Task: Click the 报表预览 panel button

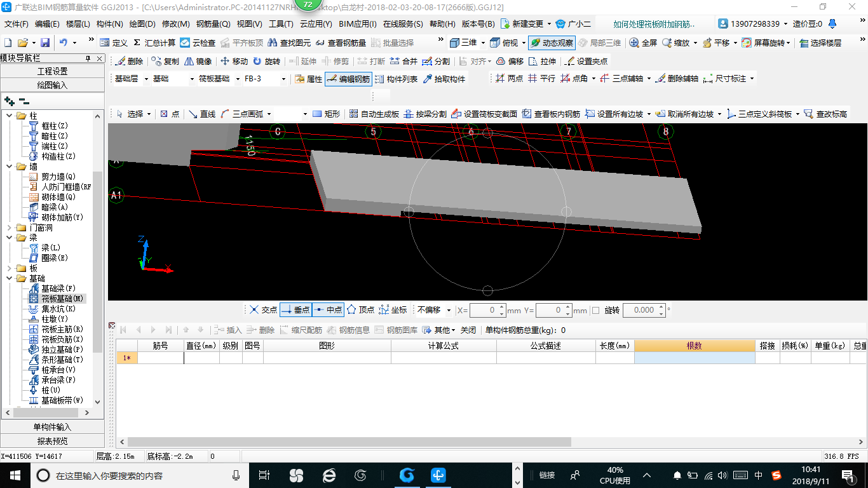Action: tap(52, 441)
